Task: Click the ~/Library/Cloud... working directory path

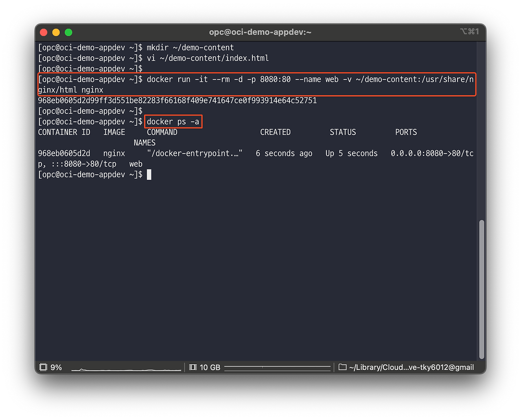Action: tap(411, 367)
